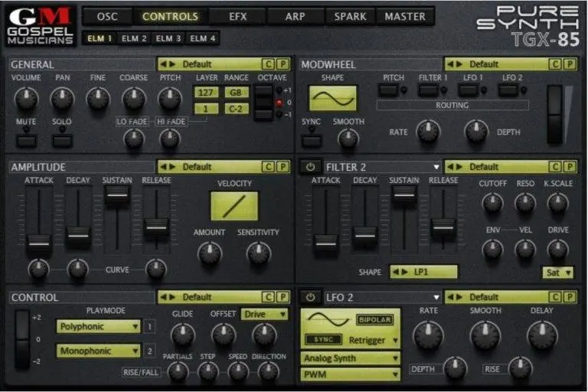Toggle the Modwheel Sync switch
Image resolution: width=588 pixels, height=392 pixels.
pyautogui.click(x=312, y=140)
